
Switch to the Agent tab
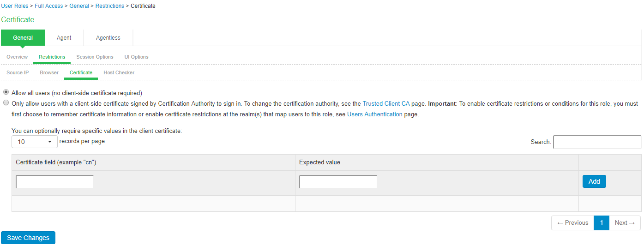(64, 38)
